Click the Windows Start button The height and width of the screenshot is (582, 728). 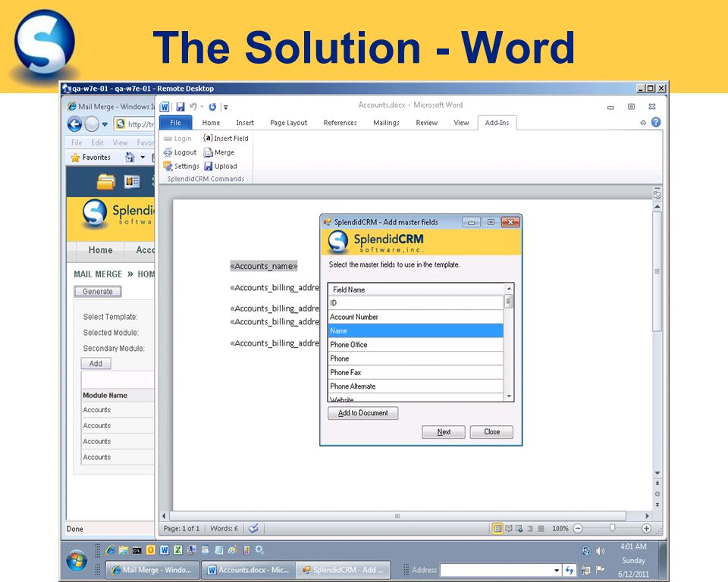(x=76, y=560)
